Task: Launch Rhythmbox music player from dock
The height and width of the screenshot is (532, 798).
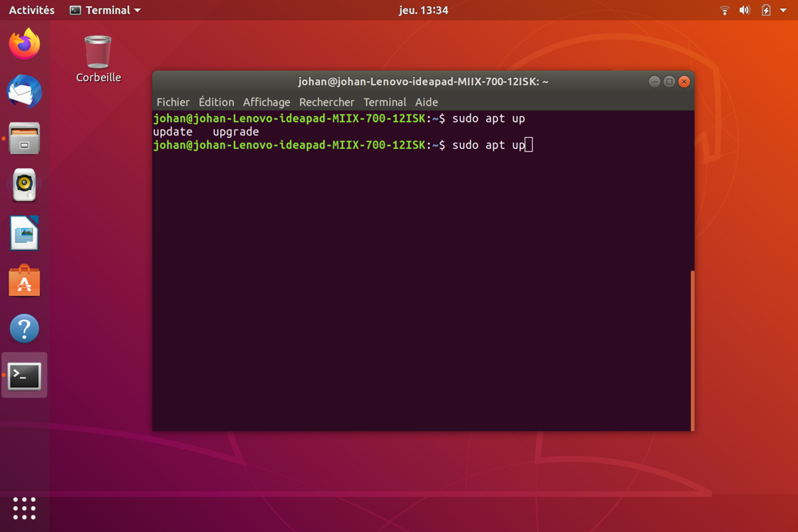Action: click(25, 186)
